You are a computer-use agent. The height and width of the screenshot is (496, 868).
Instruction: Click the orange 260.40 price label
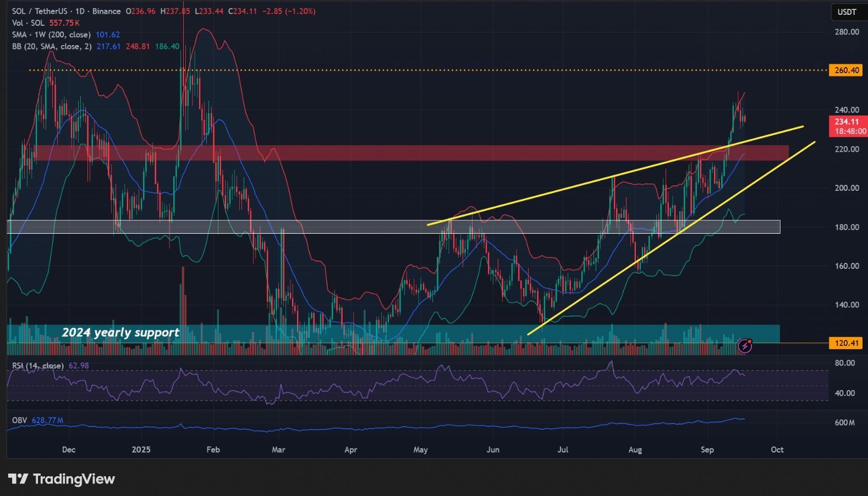click(x=846, y=70)
